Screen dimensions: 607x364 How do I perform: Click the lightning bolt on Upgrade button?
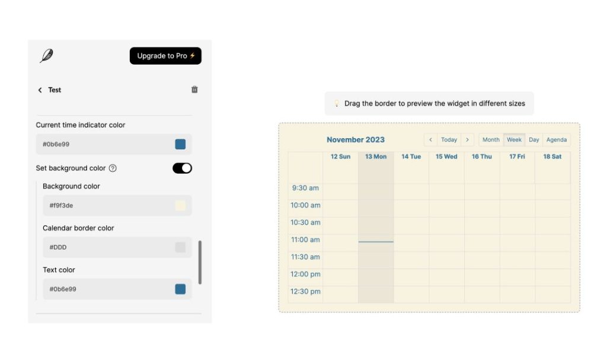pos(193,56)
